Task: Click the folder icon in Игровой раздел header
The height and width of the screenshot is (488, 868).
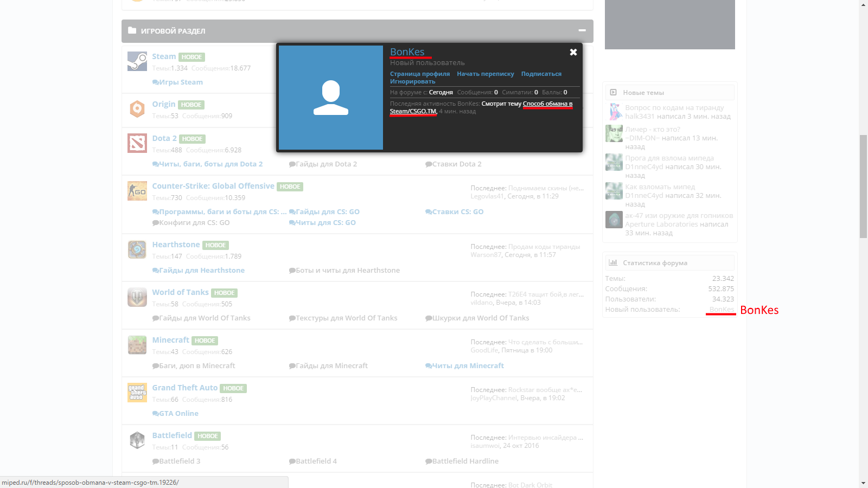Action: pos(132,30)
